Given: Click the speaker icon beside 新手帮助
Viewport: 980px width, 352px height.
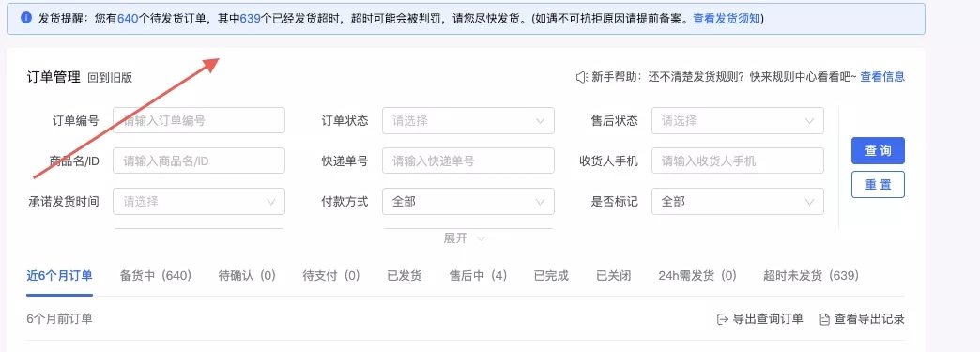Looking at the screenshot, I should pos(581,78).
